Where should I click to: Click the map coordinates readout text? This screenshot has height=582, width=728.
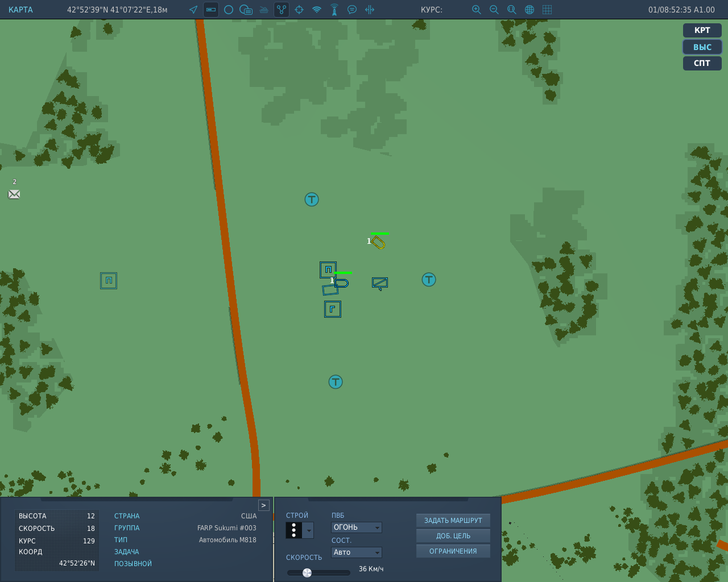click(x=117, y=10)
